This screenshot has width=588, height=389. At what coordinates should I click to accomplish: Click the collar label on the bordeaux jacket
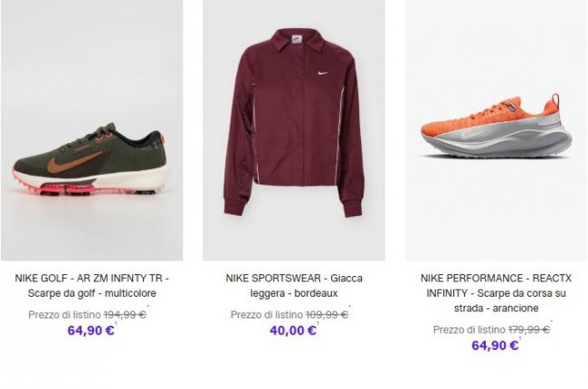(x=297, y=39)
